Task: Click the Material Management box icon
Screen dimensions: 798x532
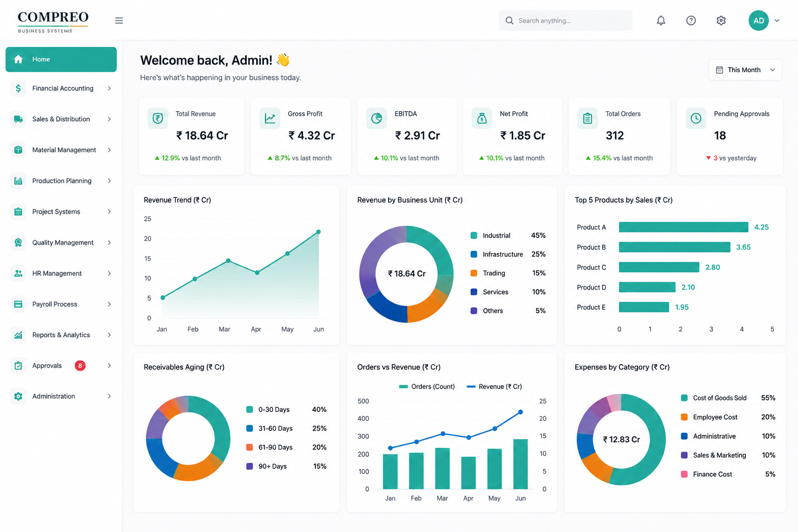Action: pos(18,150)
